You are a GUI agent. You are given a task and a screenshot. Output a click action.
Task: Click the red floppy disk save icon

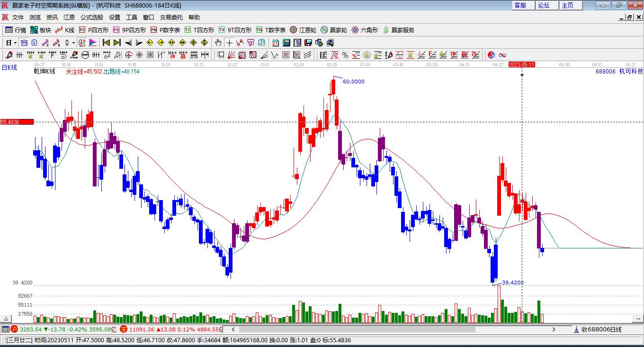pyautogui.click(x=308, y=43)
